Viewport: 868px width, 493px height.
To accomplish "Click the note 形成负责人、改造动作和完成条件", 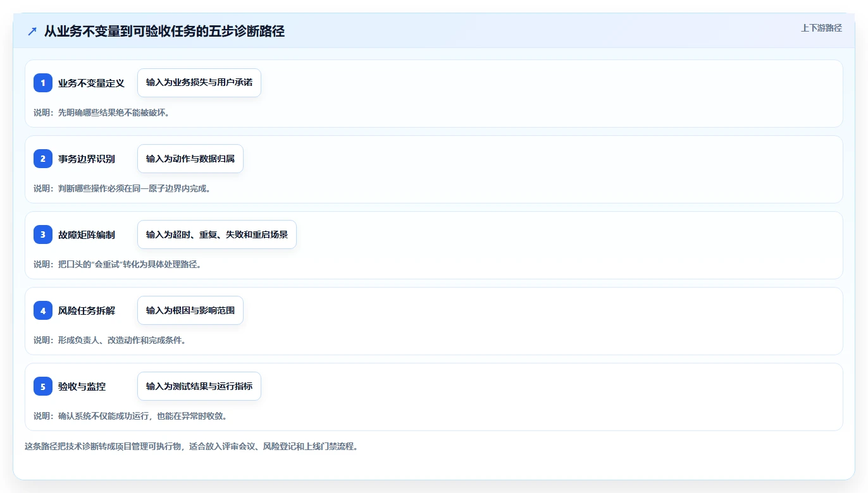I will tap(110, 340).
